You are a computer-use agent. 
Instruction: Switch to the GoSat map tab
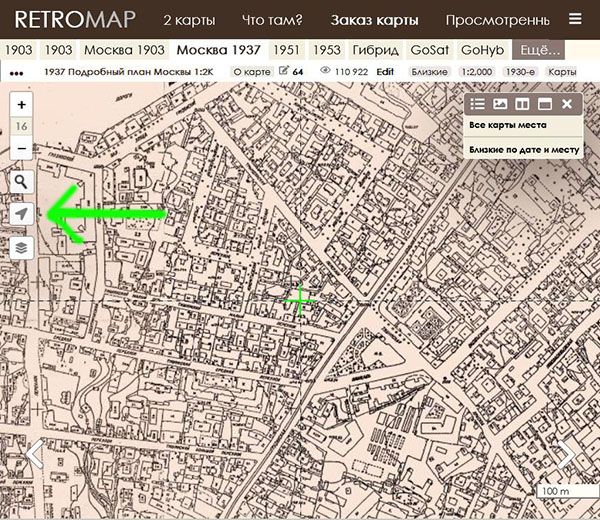coord(428,49)
